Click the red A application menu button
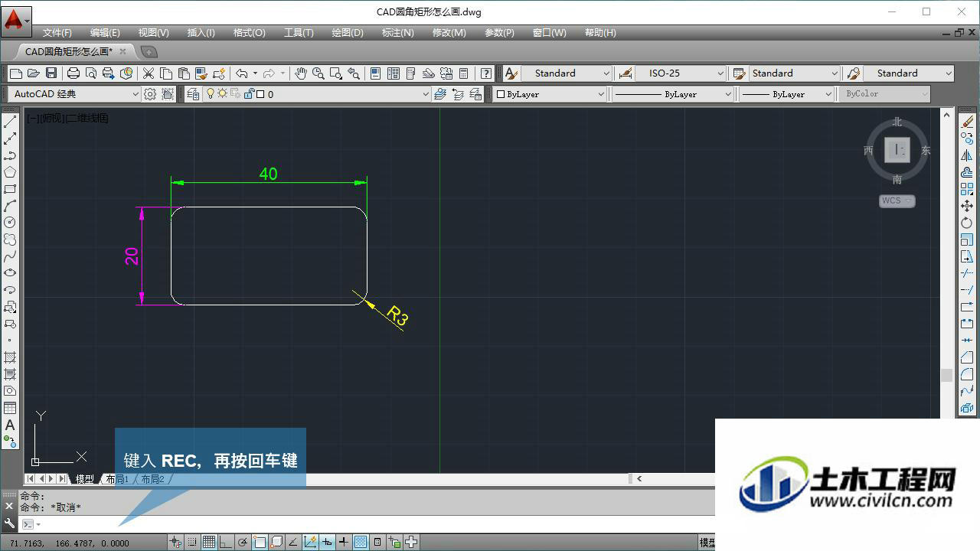Screen dimensions: 980x551 (16, 21)
